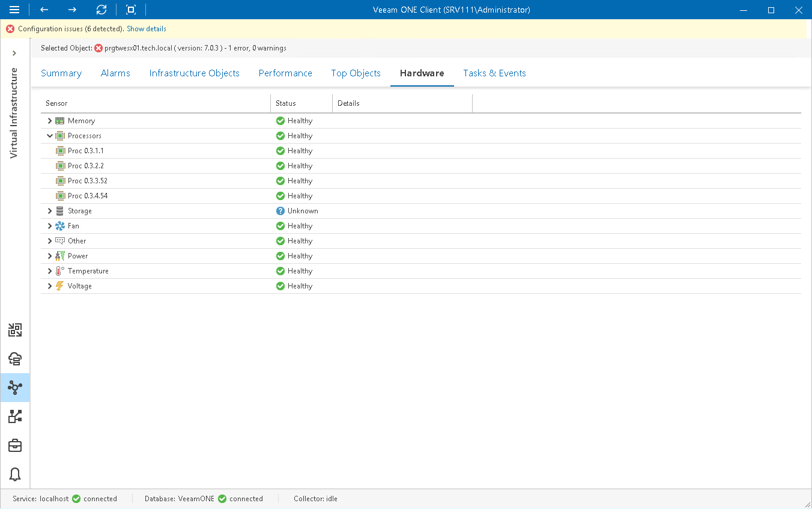812x509 pixels.
Task: Click the Temperature thermometer icon
Action: point(59,271)
